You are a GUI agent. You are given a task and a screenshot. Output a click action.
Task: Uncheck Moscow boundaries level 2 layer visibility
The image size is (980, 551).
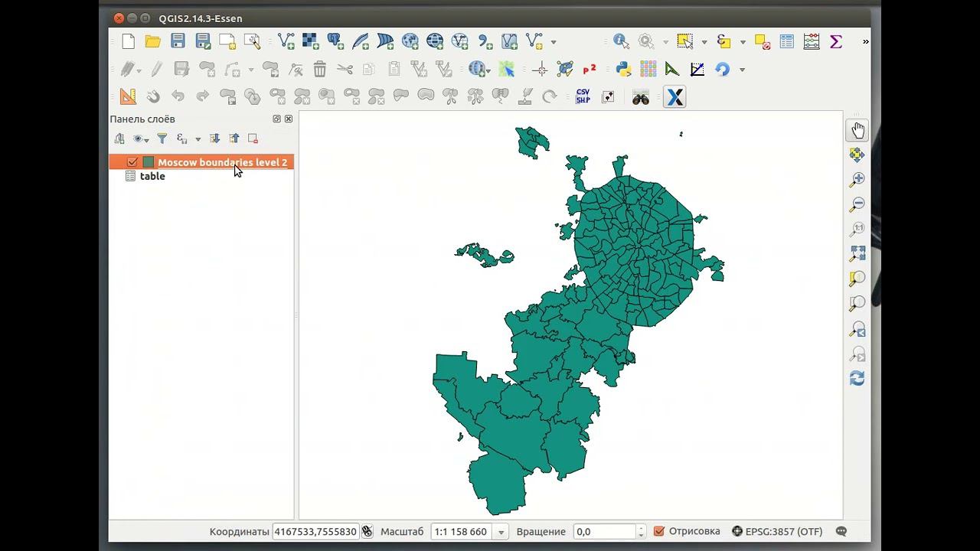(x=132, y=162)
